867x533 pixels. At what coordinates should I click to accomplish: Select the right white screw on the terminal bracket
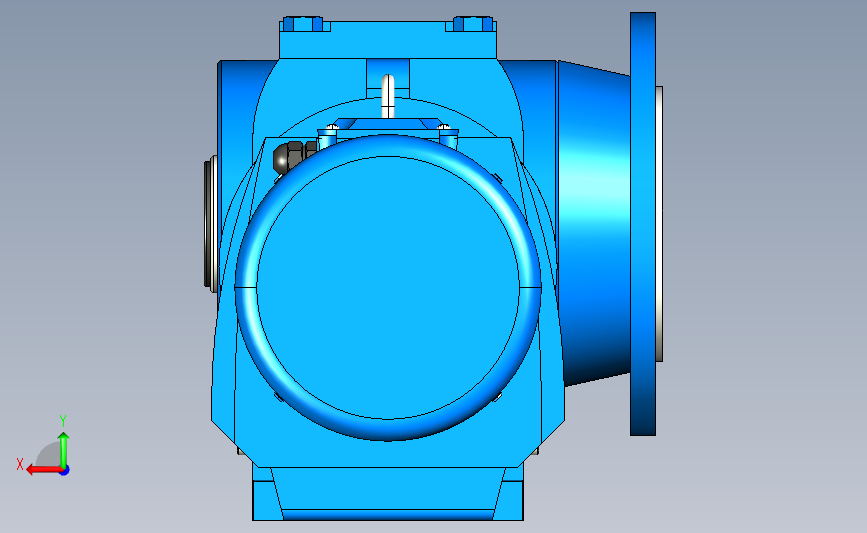(x=444, y=128)
